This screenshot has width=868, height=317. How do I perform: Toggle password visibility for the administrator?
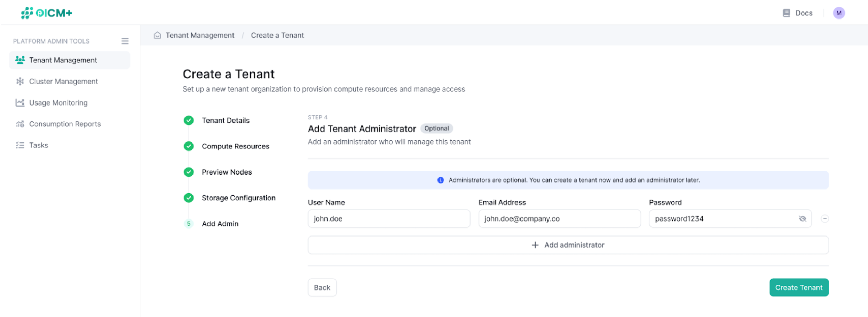pyautogui.click(x=803, y=218)
